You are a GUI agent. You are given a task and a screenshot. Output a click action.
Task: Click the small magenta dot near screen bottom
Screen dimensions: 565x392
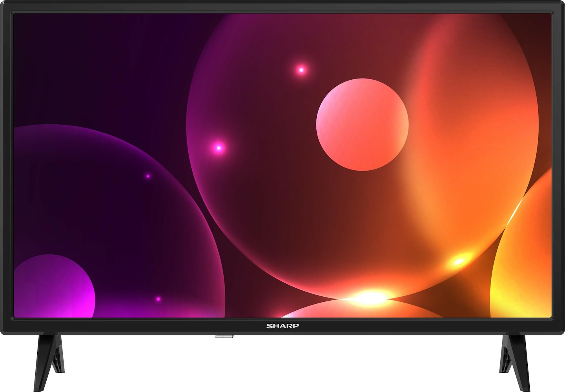coord(158,299)
